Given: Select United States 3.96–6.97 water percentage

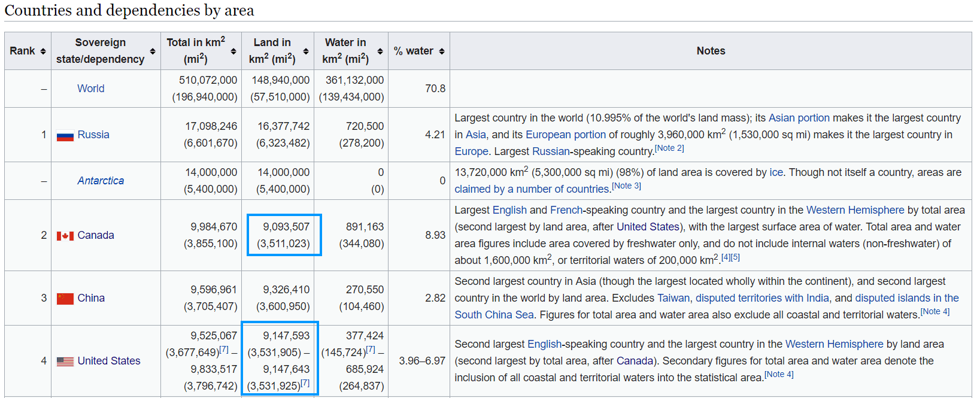Looking at the screenshot, I should pos(422,361).
